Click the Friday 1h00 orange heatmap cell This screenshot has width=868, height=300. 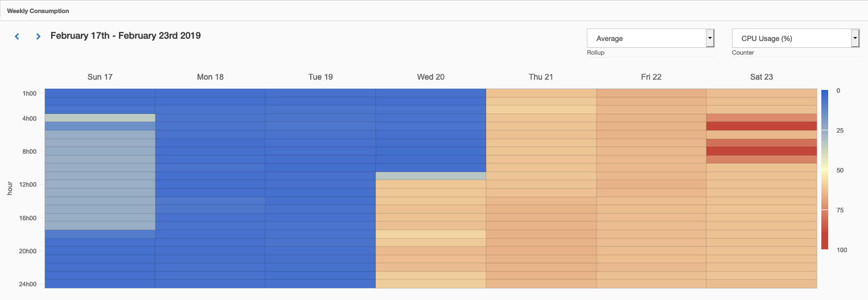pos(651,93)
